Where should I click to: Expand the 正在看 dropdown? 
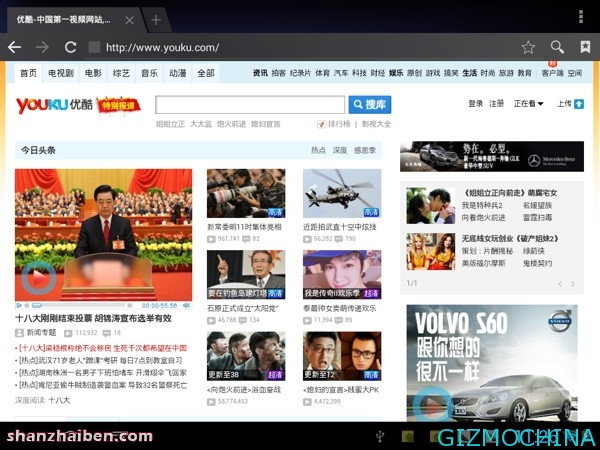(528, 104)
